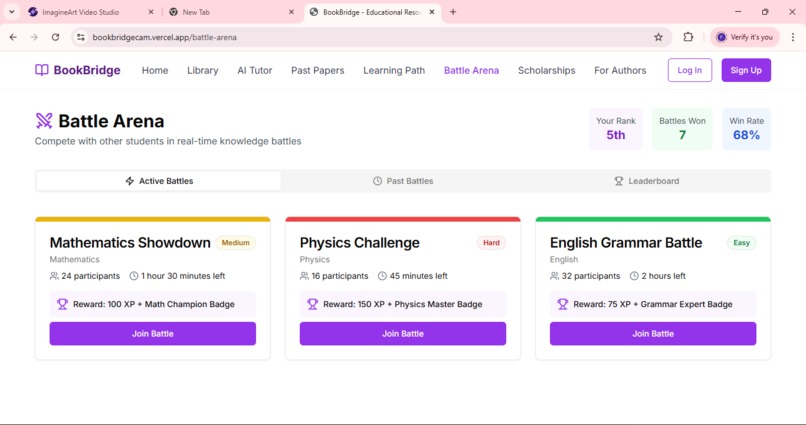Open Learning Path page
This screenshot has width=806, height=425.
tap(394, 70)
